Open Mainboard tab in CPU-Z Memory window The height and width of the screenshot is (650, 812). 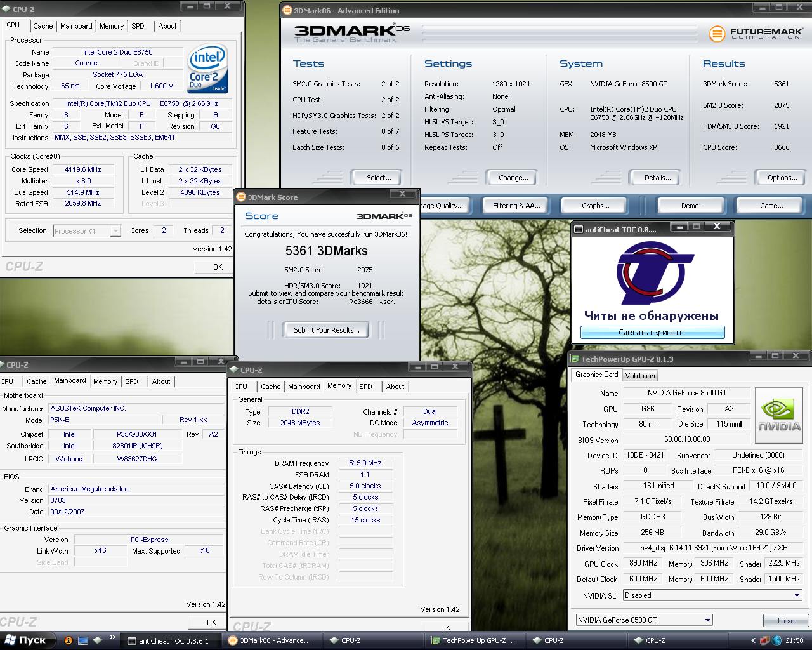click(x=304, y=387)
